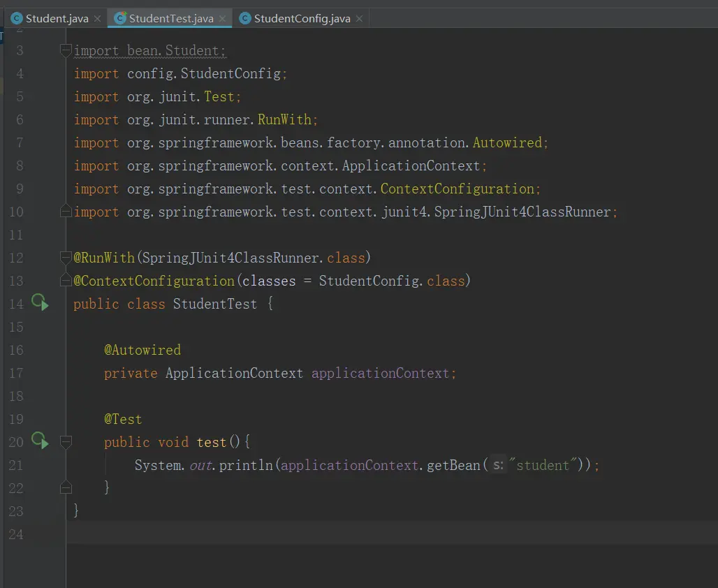Close the StudentConfig.java tab

click(x=360, y=19)
